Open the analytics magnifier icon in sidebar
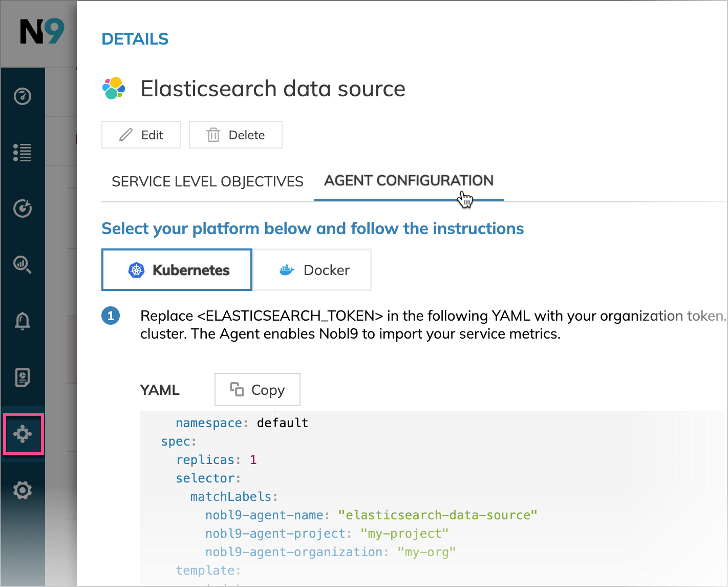 pyautogui.click(x=23, y=265)
